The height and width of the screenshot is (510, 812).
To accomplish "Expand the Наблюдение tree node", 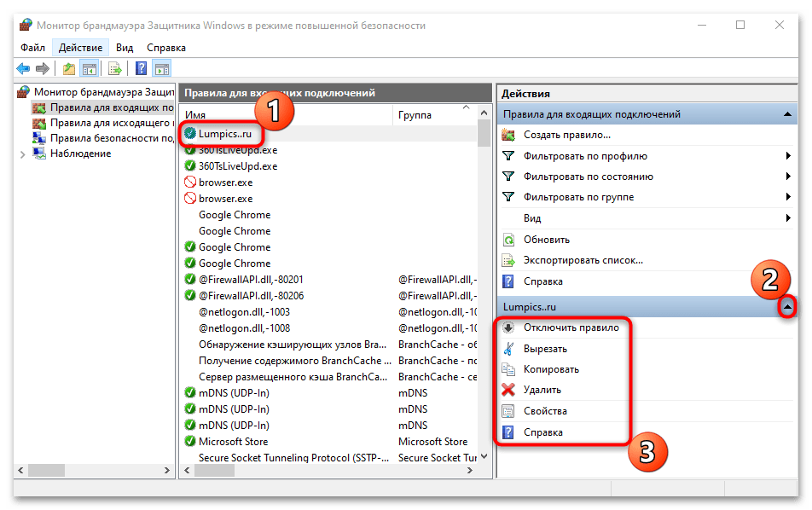I will point(22,154).
